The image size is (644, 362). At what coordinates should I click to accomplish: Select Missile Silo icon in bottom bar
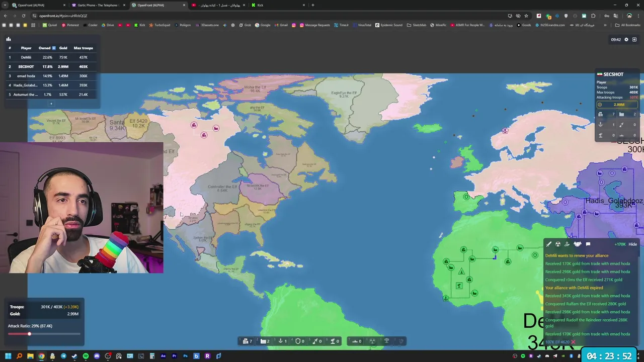317,341
